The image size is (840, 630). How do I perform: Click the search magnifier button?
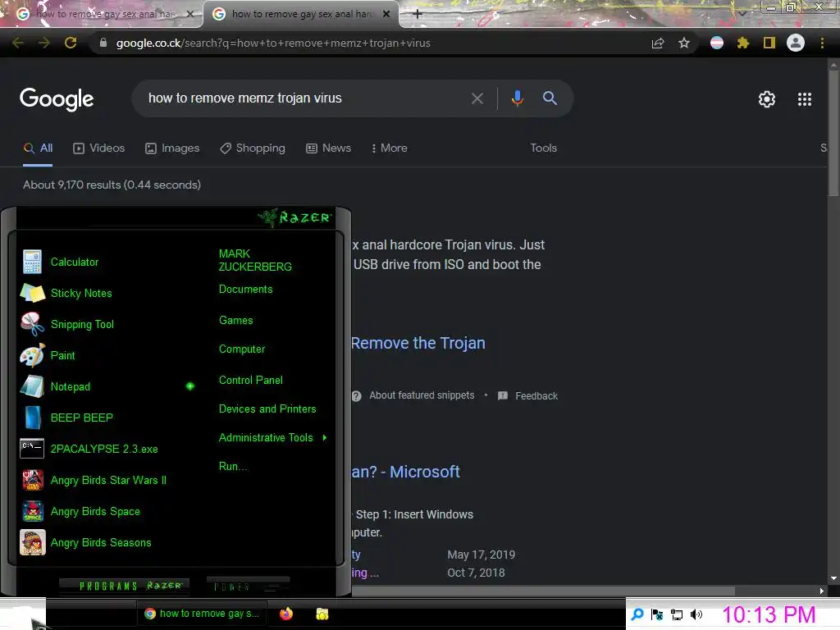550,98
